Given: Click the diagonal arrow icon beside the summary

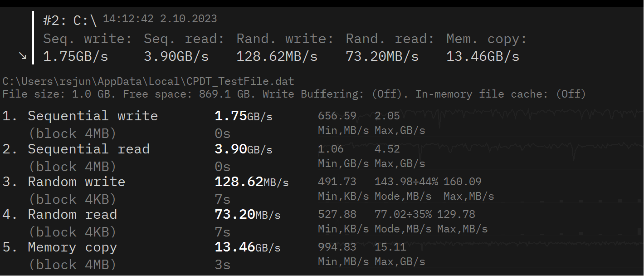Looking at the screenshot, I should [22, 56].
